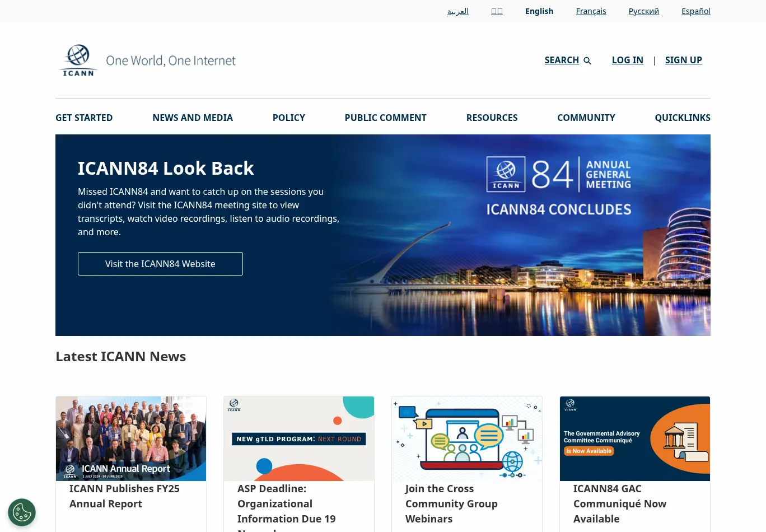Expand the Quicklinks menu
The image size is (766, 532).
coord(682,118)
